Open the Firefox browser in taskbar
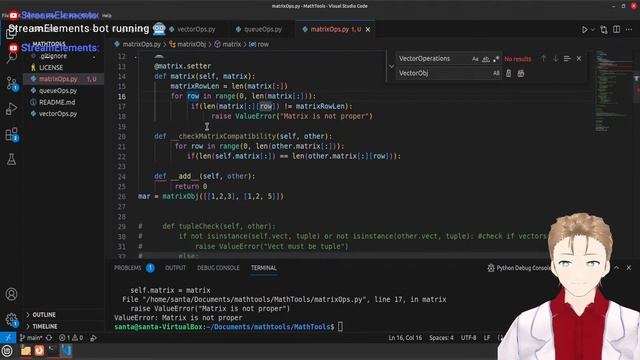The width and height of the screenshot is (640, 360). tap(39, 351)
